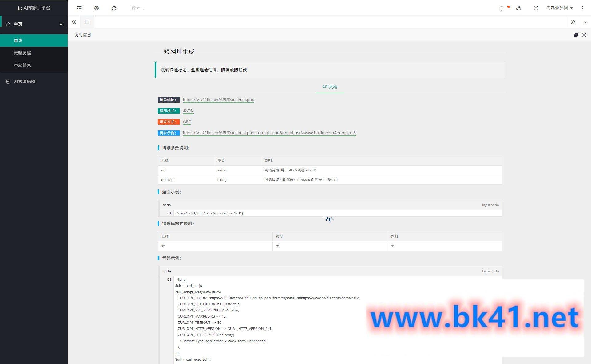
Task: Open the 接口地址 api.php link
Action: 218,100
